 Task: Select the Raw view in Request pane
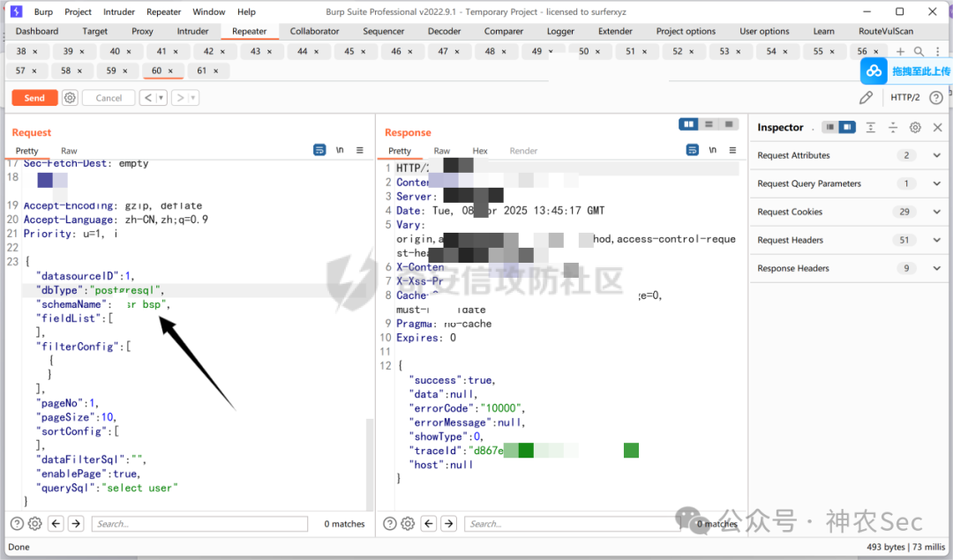point(69,151)
